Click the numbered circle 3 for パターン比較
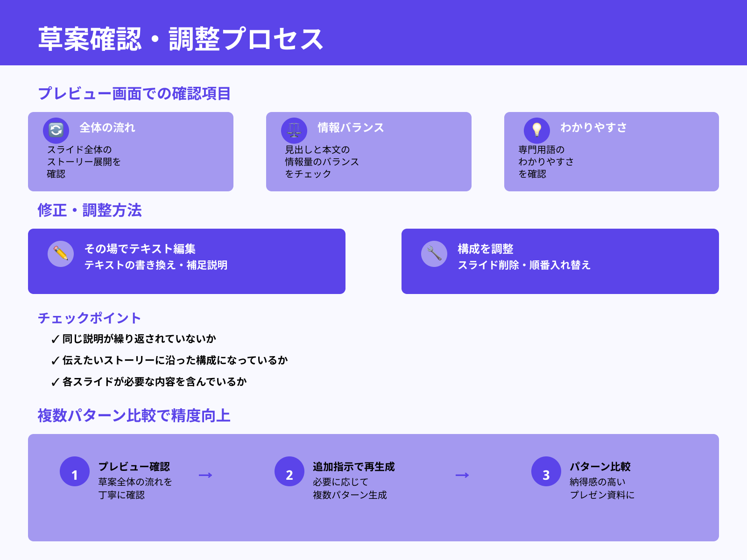Image resolution: width=747 pixels, height=560 pixels. pyautogui.click(x=545, y=475)
